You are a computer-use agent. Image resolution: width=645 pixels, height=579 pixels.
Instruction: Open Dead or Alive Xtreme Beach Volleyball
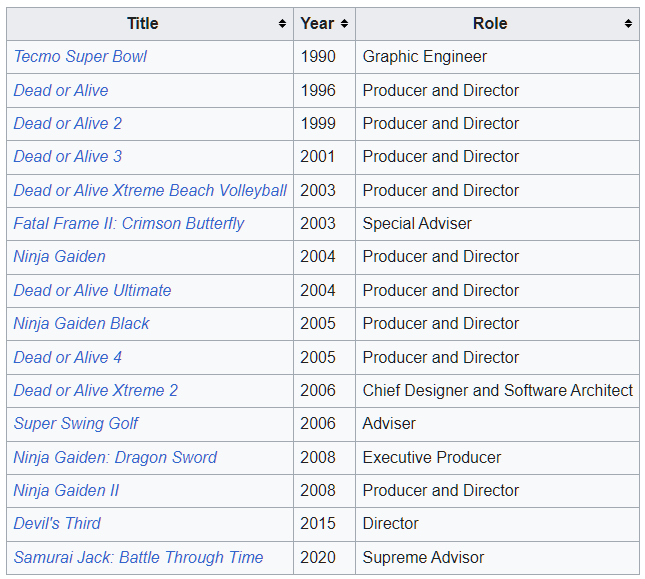tap(150, 190)
